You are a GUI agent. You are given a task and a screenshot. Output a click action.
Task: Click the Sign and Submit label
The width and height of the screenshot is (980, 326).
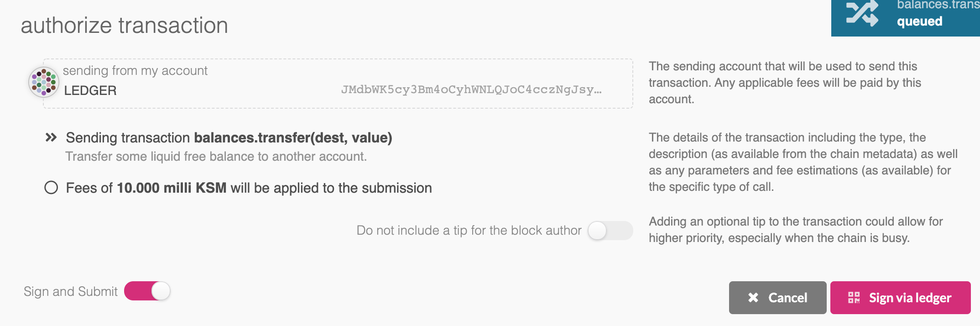[71, 291]
